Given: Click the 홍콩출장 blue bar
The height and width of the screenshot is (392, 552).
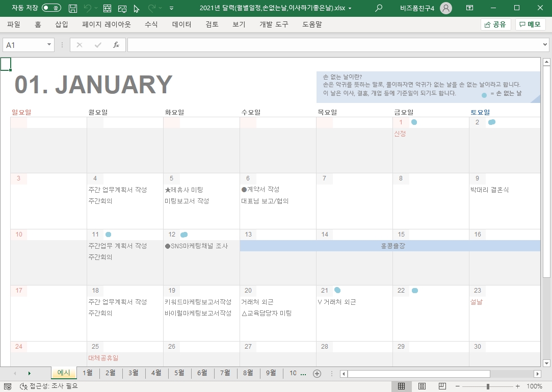Looking at the screenshot, I should [390, 246].
